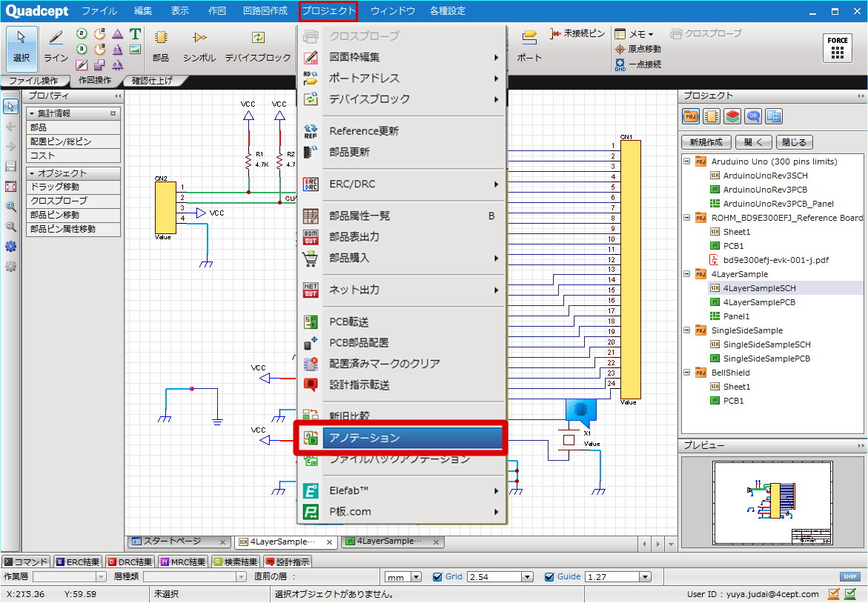The image size is (868, 603).
Task: Click 原点移動 origin move tool
Action: point(637,49)
